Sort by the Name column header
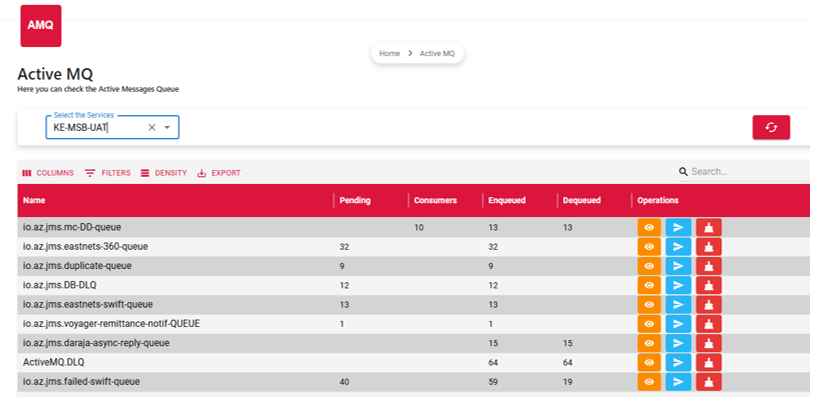814x397 pixels. click(34, 200)
